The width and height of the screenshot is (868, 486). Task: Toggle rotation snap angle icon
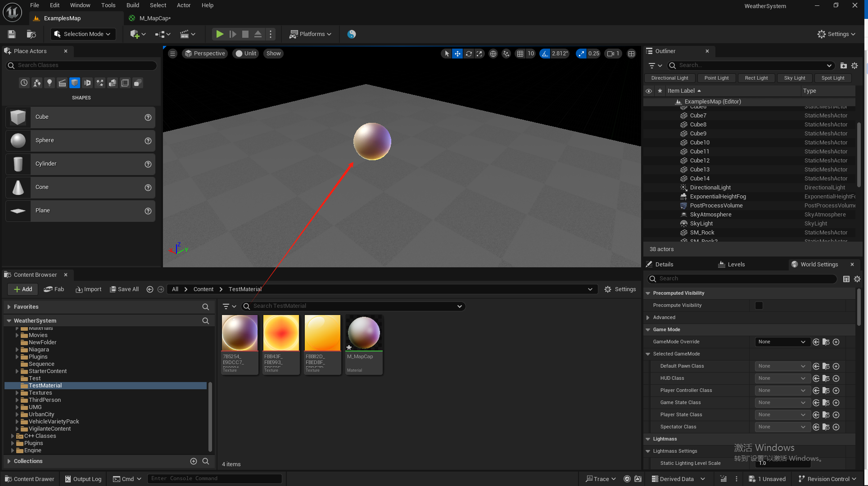pos(545,54)
